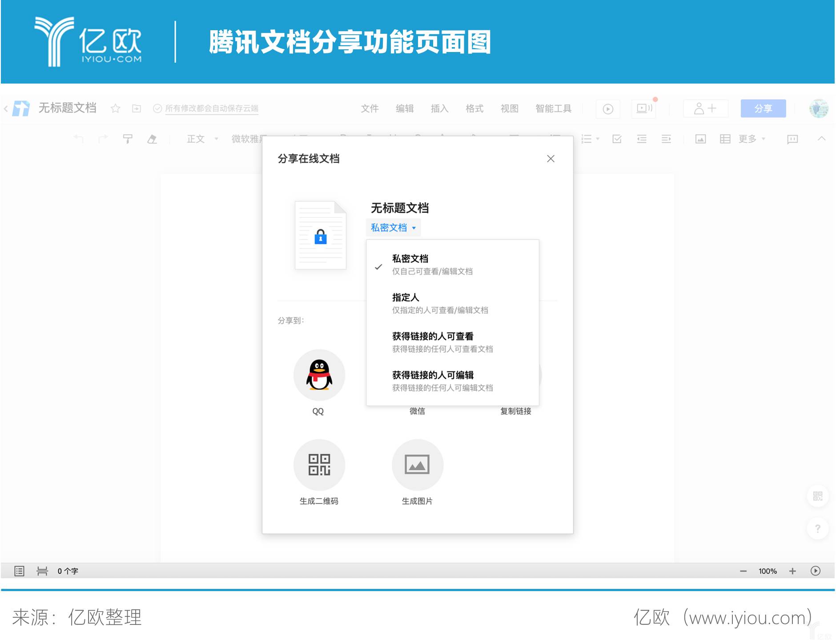Zoom out with the minus button
836x644 pixels.
point(743,571)
